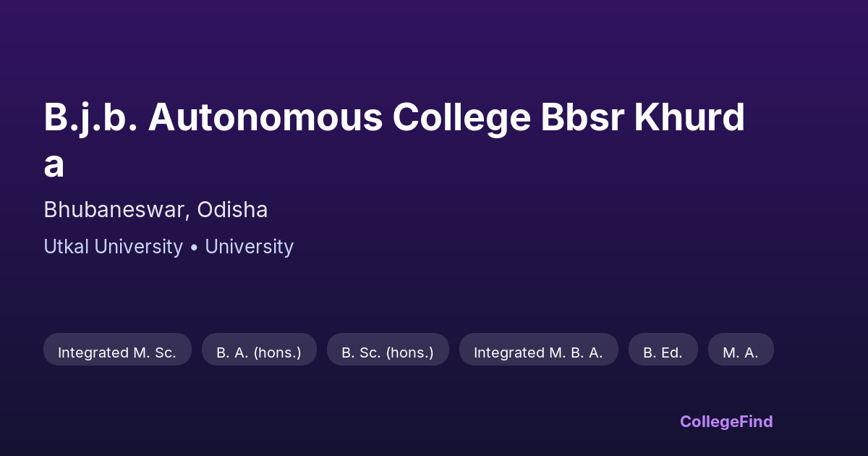
Task: Click the state name 'Odisha'
Action: 232,210
